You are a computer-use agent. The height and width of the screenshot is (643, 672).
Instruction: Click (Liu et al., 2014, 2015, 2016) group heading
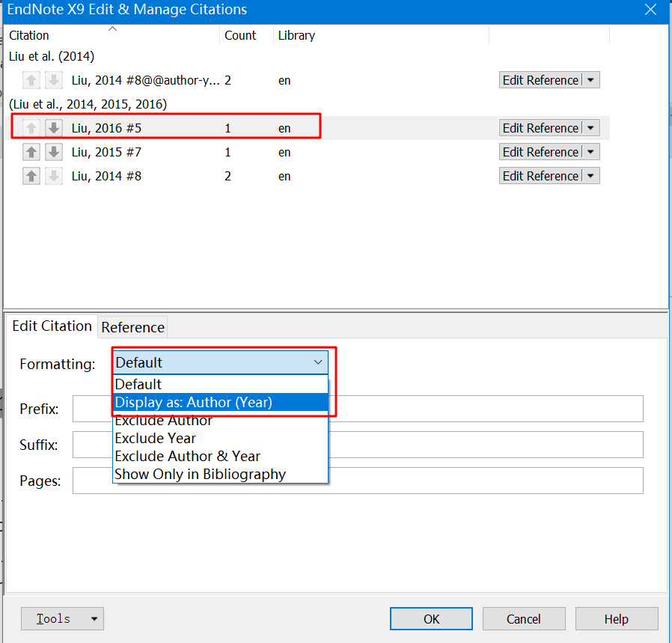click(88, 104)
